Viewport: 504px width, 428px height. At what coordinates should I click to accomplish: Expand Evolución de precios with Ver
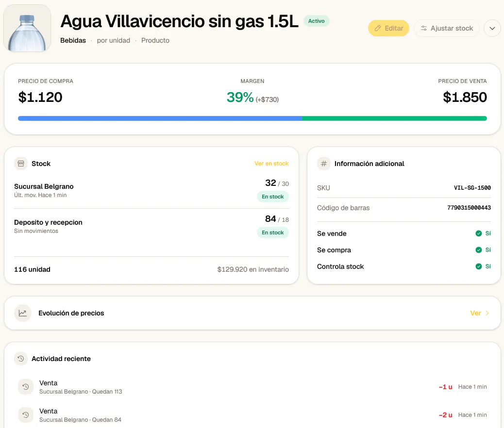point(475,313)
